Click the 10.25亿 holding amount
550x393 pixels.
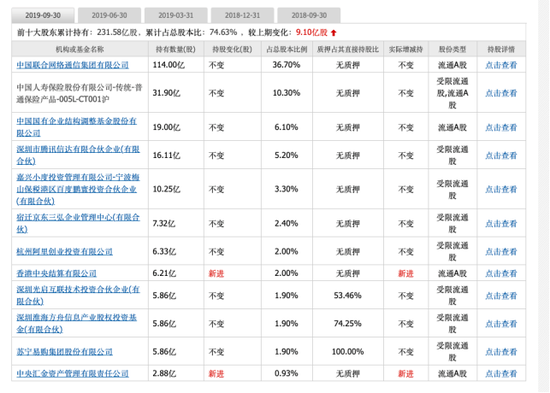coord(166,189)
